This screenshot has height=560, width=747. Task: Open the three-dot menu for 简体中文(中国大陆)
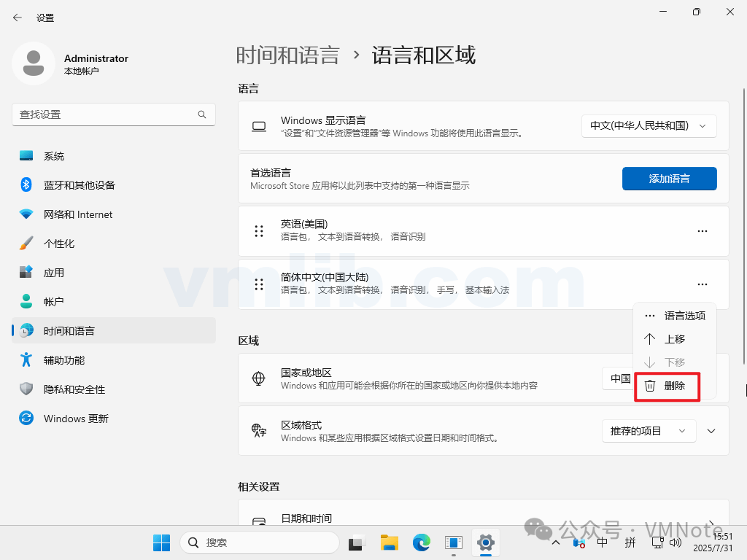click(x=702, y=284)
